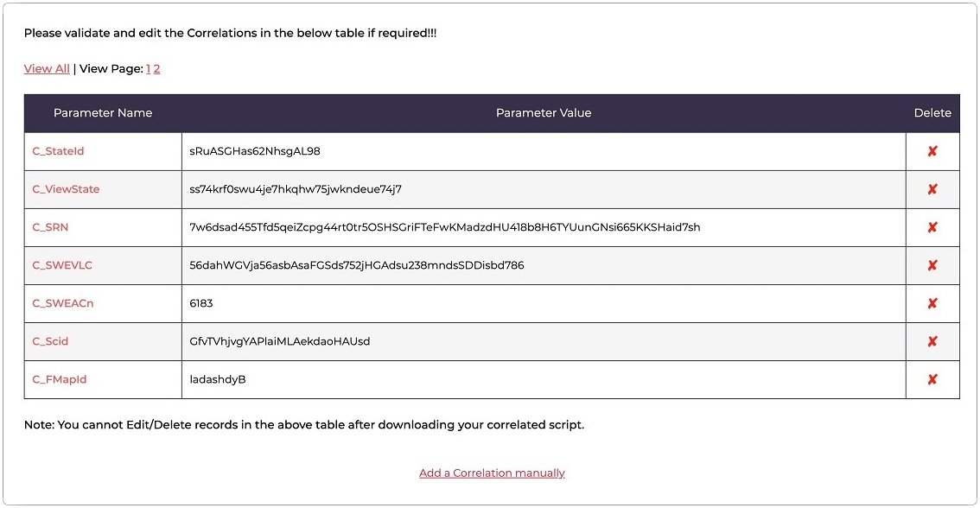Image resolution: width=980 pixels, height=508 pixels.
Task: Open the C_StateId parameter name
Action: point(58,151)
